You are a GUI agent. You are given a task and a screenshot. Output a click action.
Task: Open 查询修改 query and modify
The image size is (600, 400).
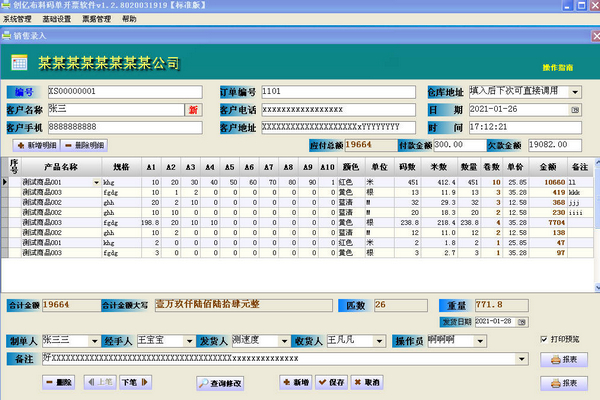click(219, 382)
